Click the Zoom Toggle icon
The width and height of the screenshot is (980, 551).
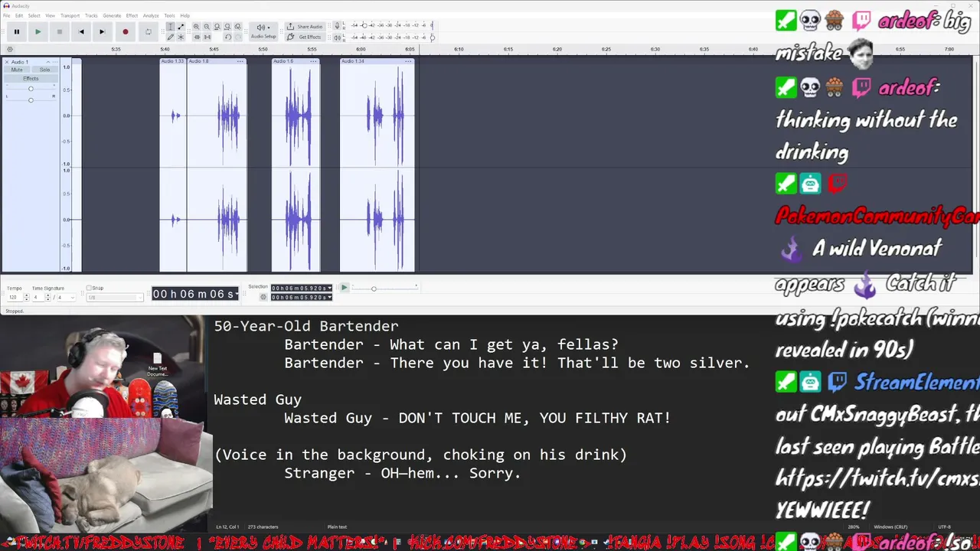(x=237, y=27)
